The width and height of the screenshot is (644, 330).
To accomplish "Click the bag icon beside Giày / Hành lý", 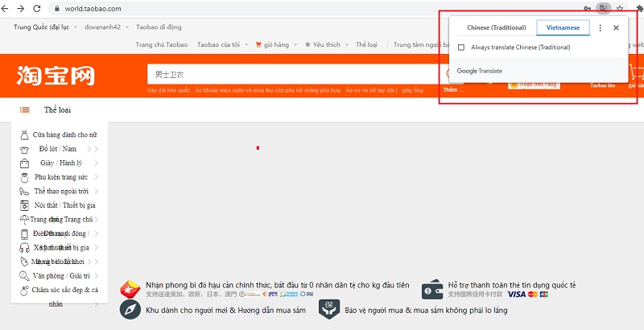I will coord(24,163).
